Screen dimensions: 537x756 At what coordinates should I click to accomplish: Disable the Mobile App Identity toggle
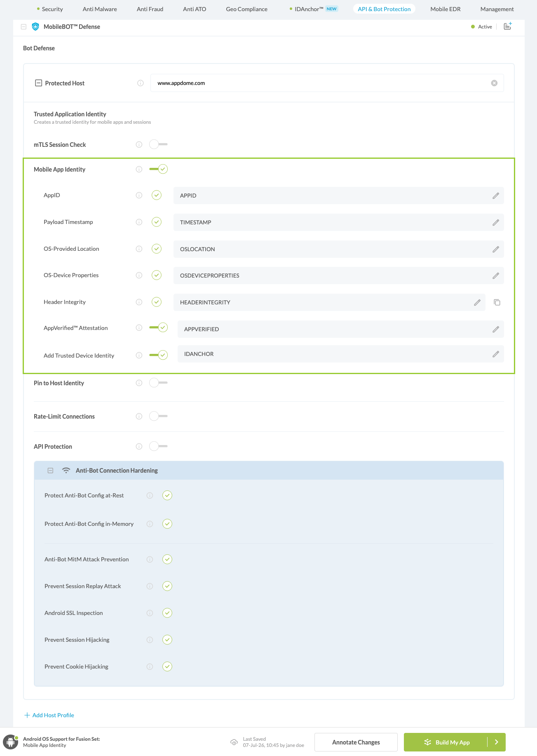point(158,169)
